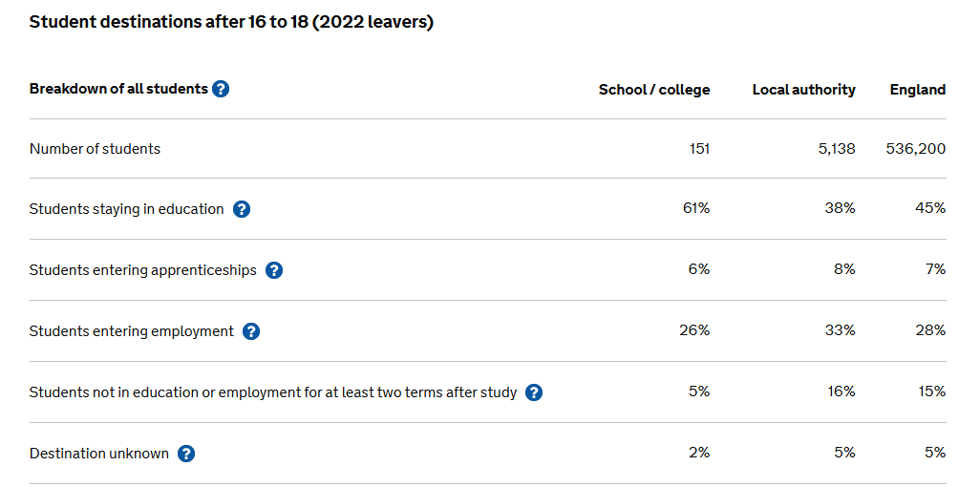Click the Student destinations after 16 to 18 heading
This screenshot has width=980, height=487.
(231, 23)
